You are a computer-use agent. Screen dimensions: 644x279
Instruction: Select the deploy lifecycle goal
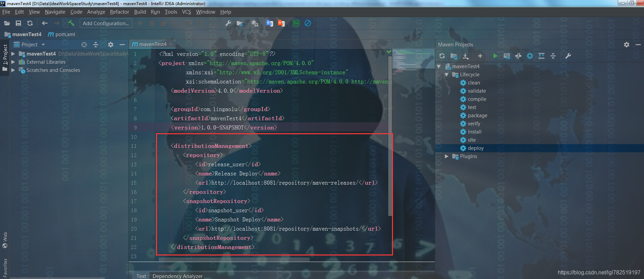[476, 148]
